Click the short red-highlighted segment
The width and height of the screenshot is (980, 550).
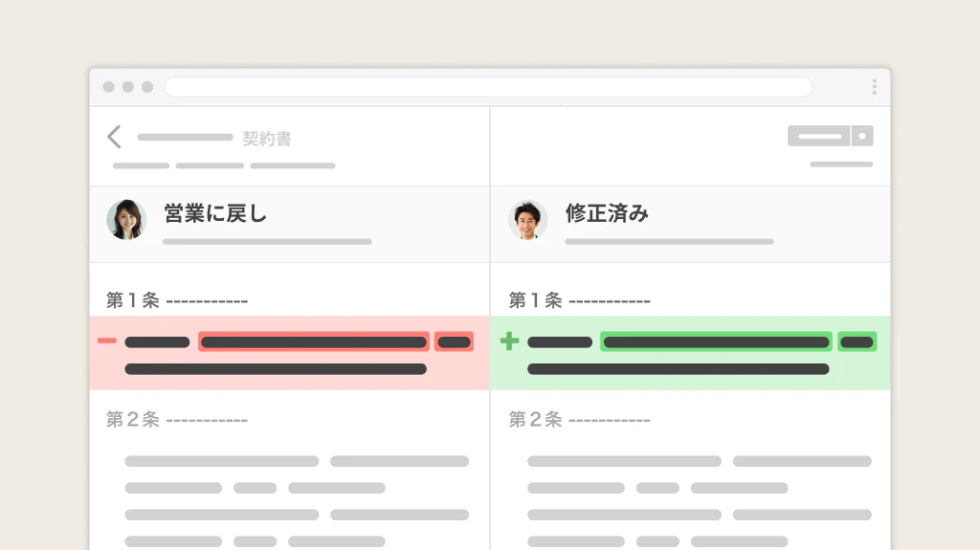tap(454, 341)
